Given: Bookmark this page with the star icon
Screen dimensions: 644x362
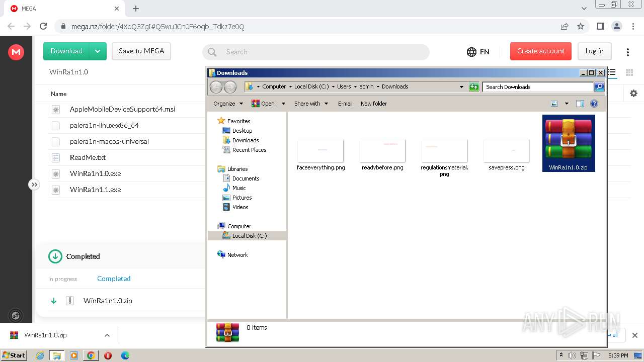Looking at the screenshot, I should coord(581,26).
